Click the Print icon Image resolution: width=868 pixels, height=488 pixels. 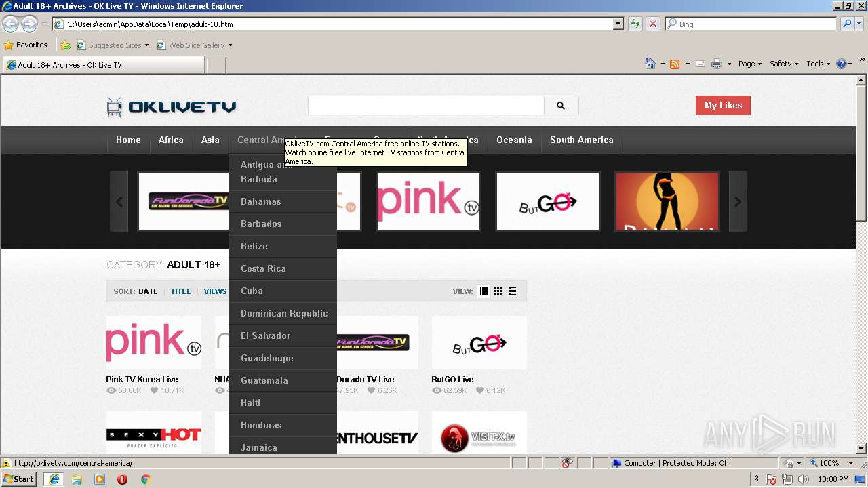click(x=717, y=64)
